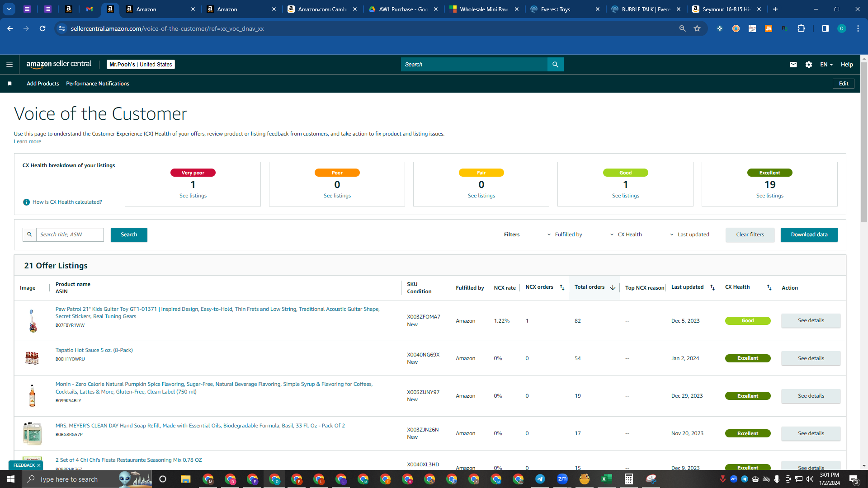Open How is CX Health calculated link
The height and width of the screenshot is (488, 868).
click(67, 202)
